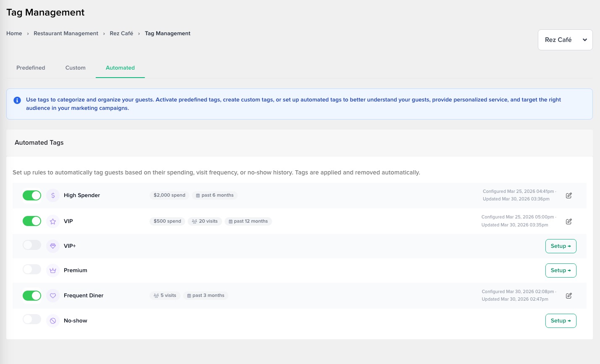Go to Restaurant Management breadcrumb
This screenshot has width=600, height=364.
(66, 34)
